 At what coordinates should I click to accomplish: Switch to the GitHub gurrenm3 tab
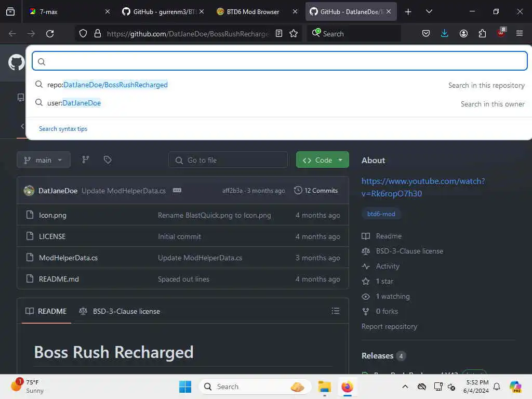[x=163, y=11]
